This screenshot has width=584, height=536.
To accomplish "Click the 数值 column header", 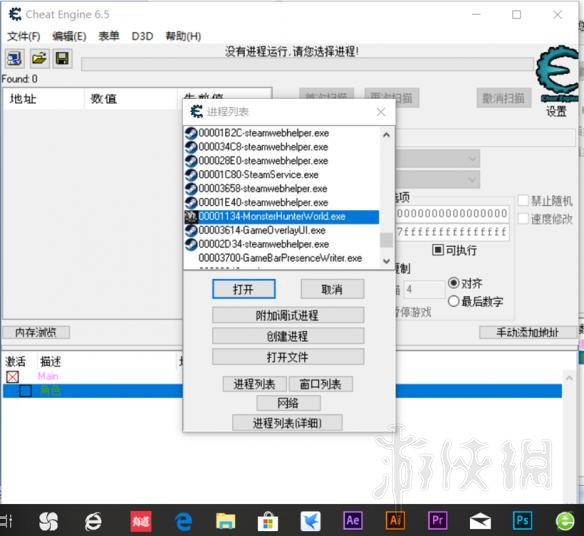I will pos(104,99).
